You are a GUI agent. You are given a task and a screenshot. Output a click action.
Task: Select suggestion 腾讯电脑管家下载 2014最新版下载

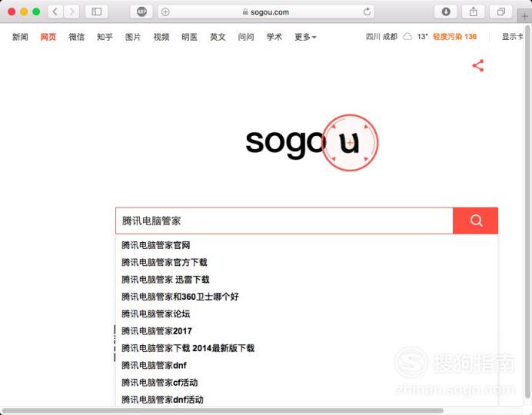(x=188, y=348)
